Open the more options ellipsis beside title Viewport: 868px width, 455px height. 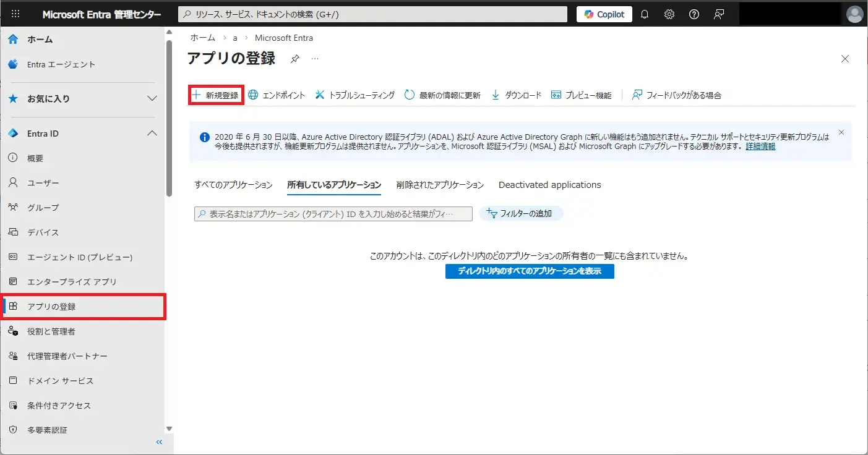pyautogui.click(x=315, y=59)
